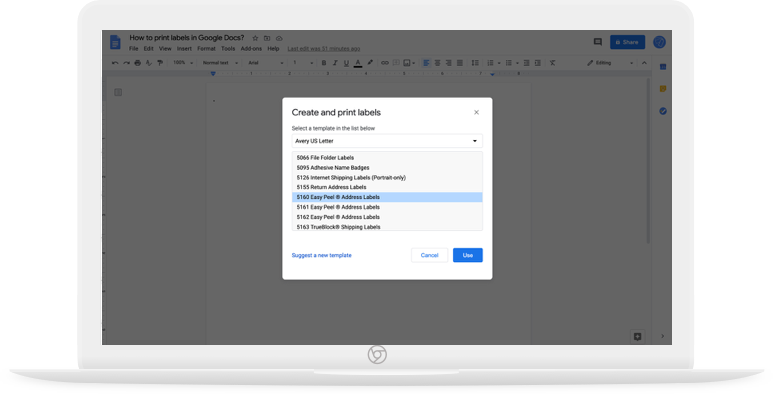The height and width of the screenshot is (394, 773).
Task: Align text right
Action: 449,63
